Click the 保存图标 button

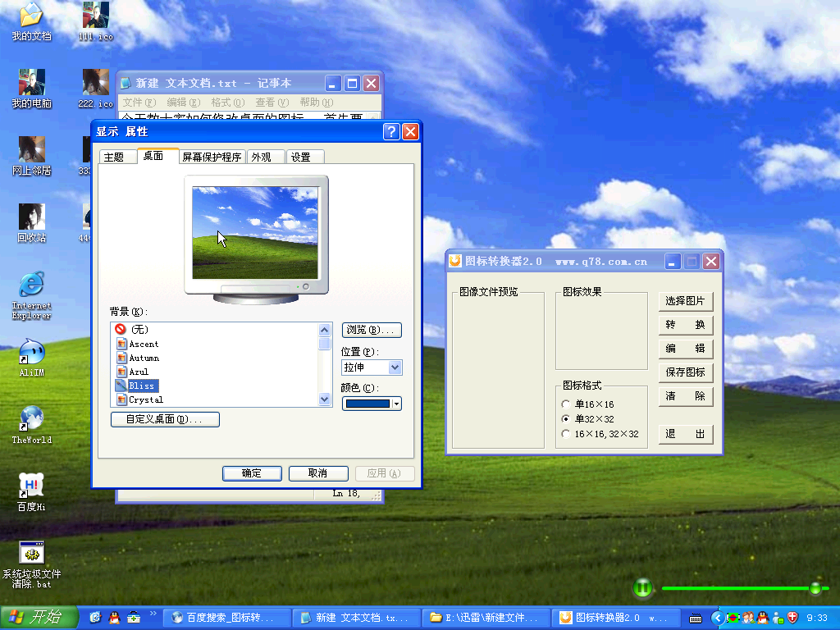(x=685, y=372)
